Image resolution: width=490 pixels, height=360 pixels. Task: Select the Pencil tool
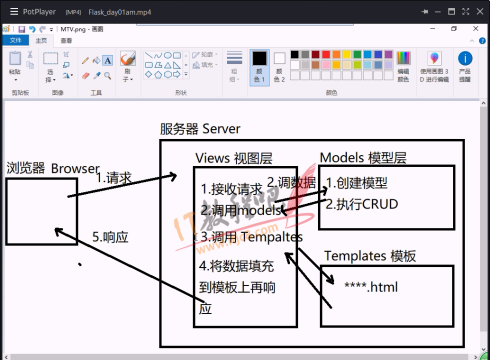85,60
